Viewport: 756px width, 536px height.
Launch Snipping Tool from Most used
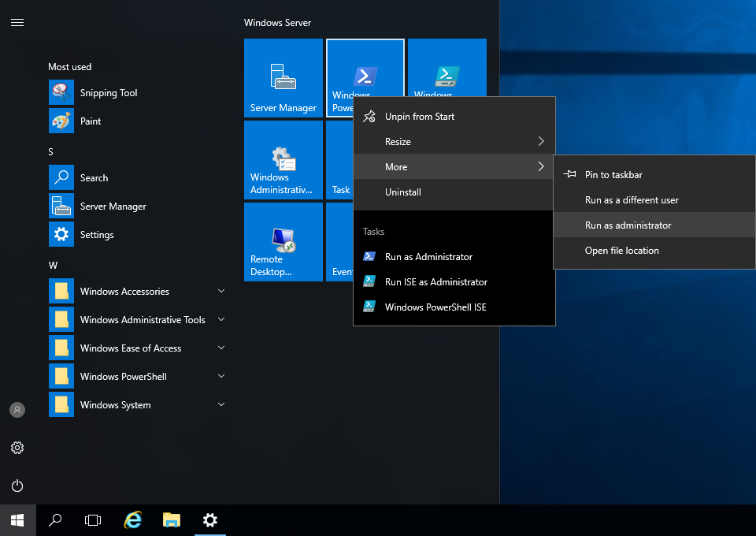point(109,93)
